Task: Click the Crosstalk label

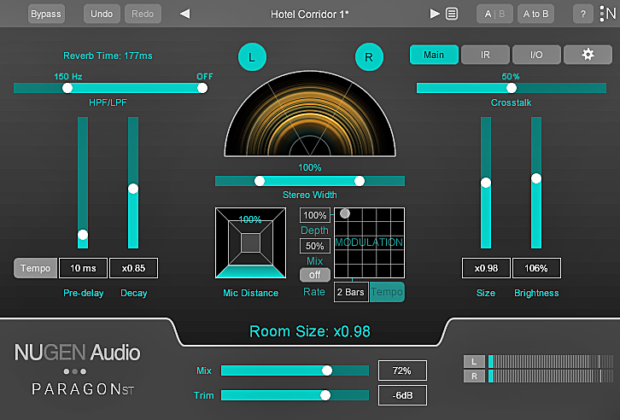Action: pos(511,103)
